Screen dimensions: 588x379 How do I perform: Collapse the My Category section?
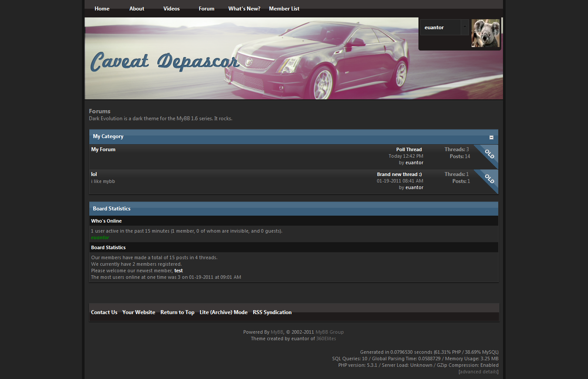(491, 137)
